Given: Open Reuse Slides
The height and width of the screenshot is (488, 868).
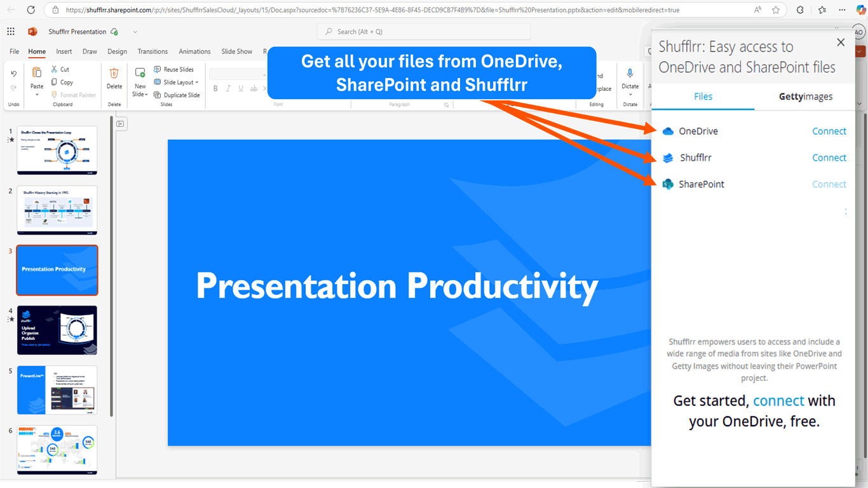Looking at the screenshot, I should pyautogui.click(x=173, y=69).
